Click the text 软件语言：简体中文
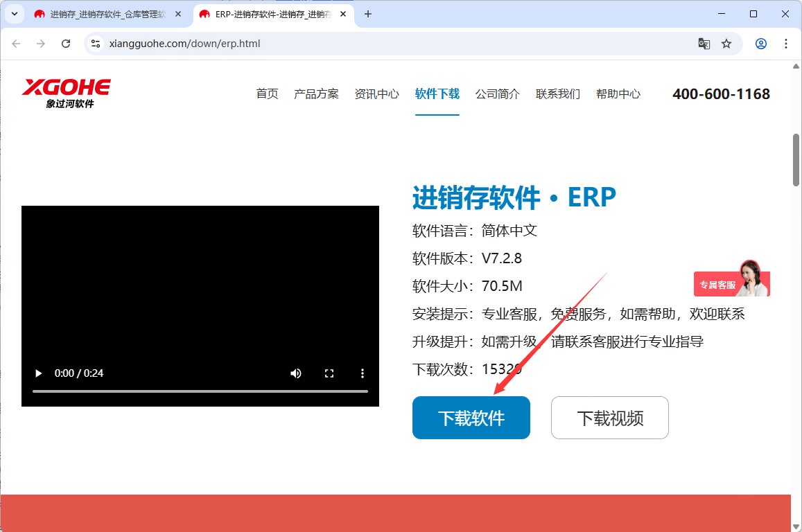 coord(475,231)
